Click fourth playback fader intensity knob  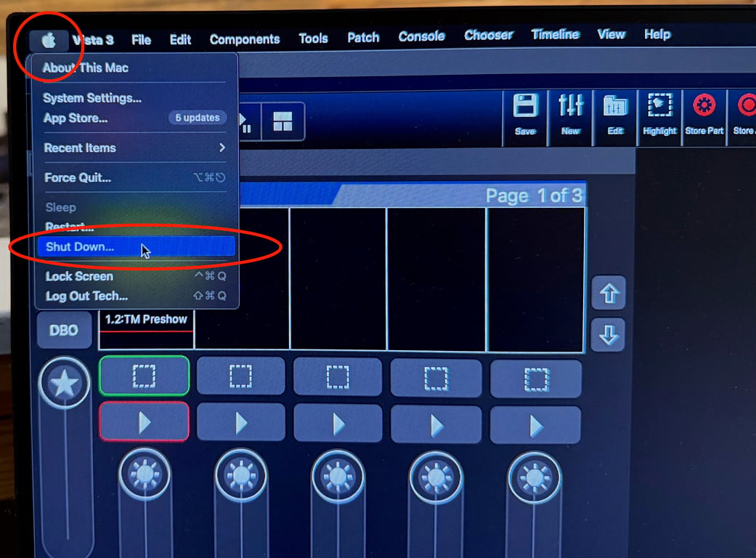pyautogui.click(x=436, y=477)
